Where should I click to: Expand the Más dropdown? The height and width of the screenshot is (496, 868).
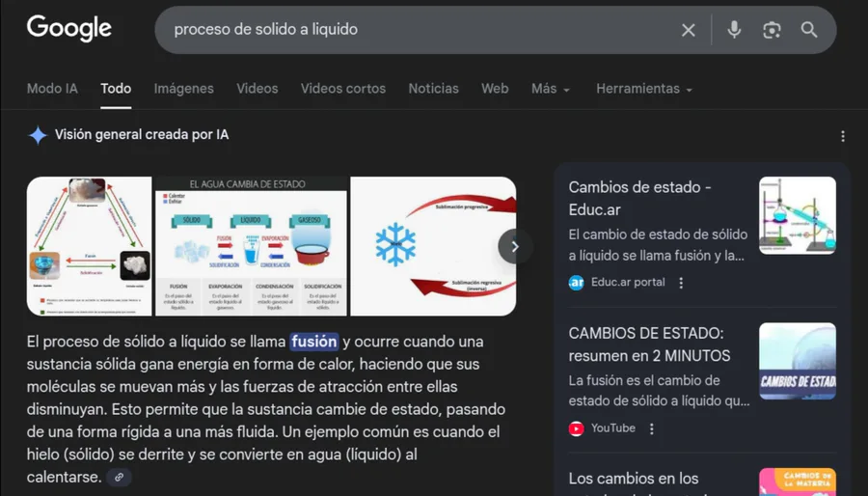point(551,89)
